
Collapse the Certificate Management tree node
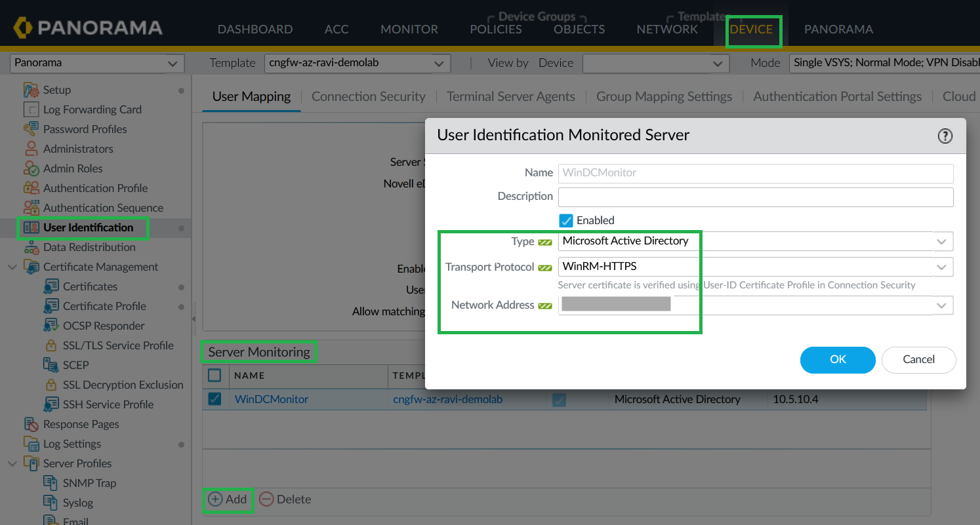tap(12, 267)
